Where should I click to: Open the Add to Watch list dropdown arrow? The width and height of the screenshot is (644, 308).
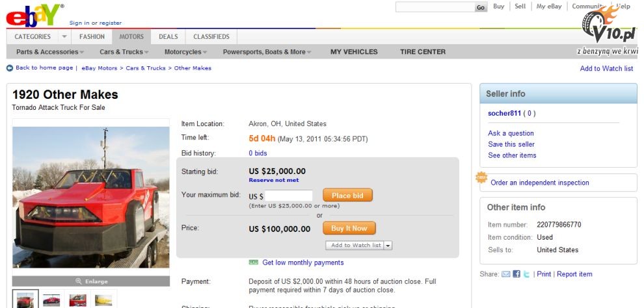click(x=388, y=245)
